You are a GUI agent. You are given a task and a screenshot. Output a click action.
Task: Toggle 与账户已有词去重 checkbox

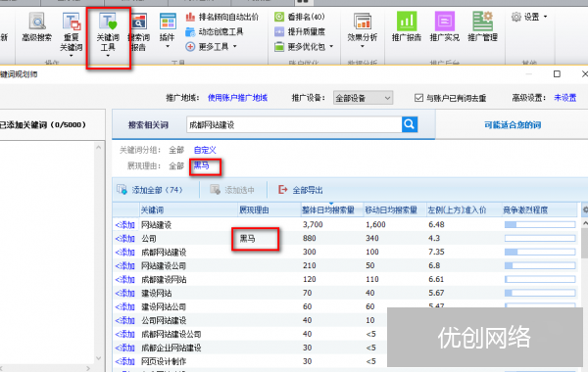point(418,98)
